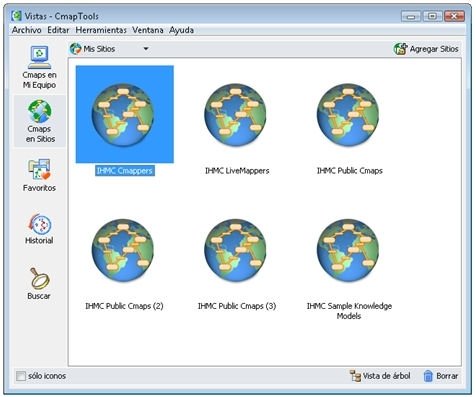This screenshot has width=476, height=397.
Task: Select the IHMC Cmappers globe icon
Action: pos(123,114)
